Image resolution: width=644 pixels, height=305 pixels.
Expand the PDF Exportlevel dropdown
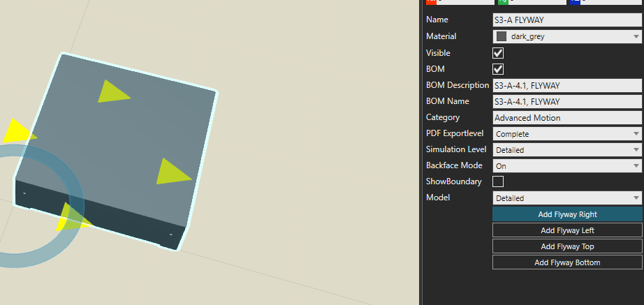coord(566,133)
